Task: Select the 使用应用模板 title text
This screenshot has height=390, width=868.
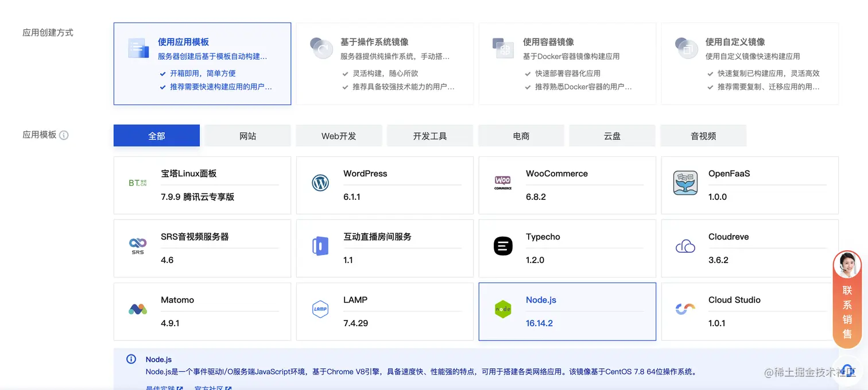Action: 183,42
